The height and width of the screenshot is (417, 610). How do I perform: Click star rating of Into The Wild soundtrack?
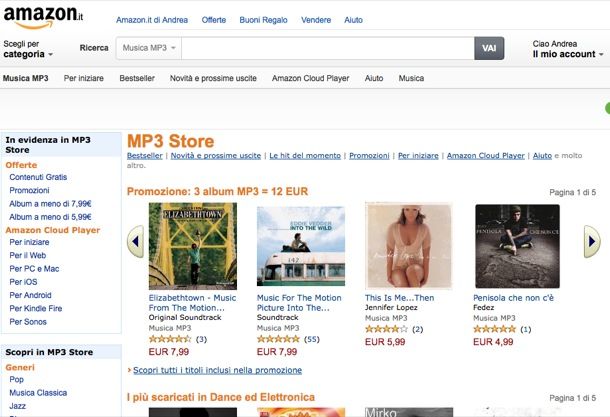(279, 339)
